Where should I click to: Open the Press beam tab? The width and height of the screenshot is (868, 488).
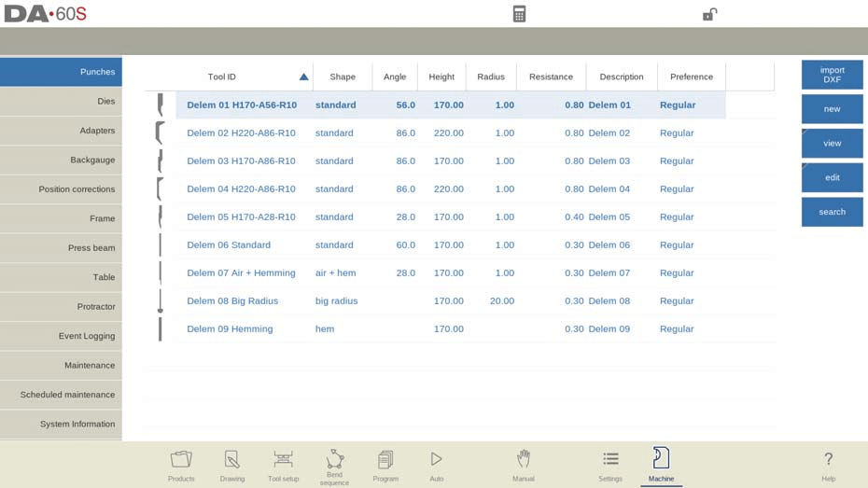click(x=61, y=248)
